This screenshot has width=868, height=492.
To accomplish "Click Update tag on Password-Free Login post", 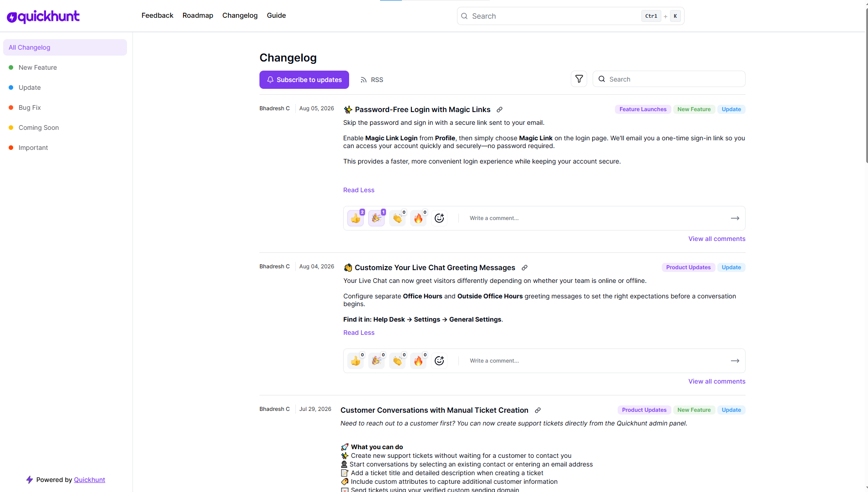I will 731,109.
